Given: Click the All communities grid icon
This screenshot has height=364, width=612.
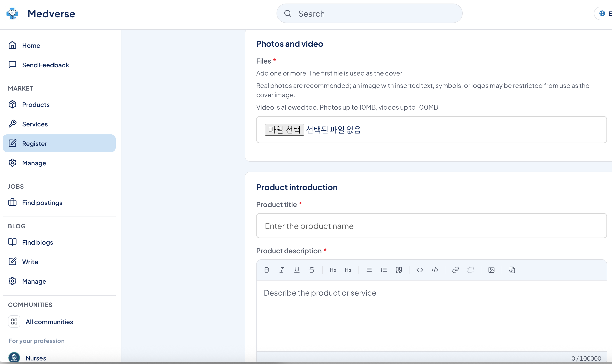Looking at the screenshot, I should coord(14,321).
